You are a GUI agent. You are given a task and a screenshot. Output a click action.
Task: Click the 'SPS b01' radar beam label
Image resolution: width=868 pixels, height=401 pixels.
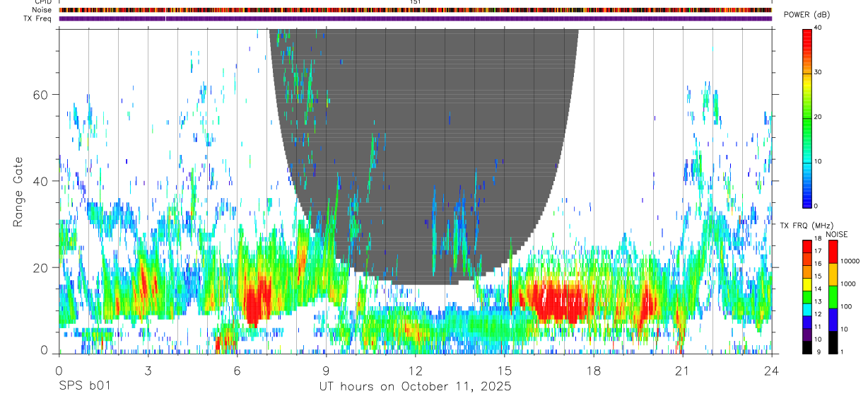84,386
